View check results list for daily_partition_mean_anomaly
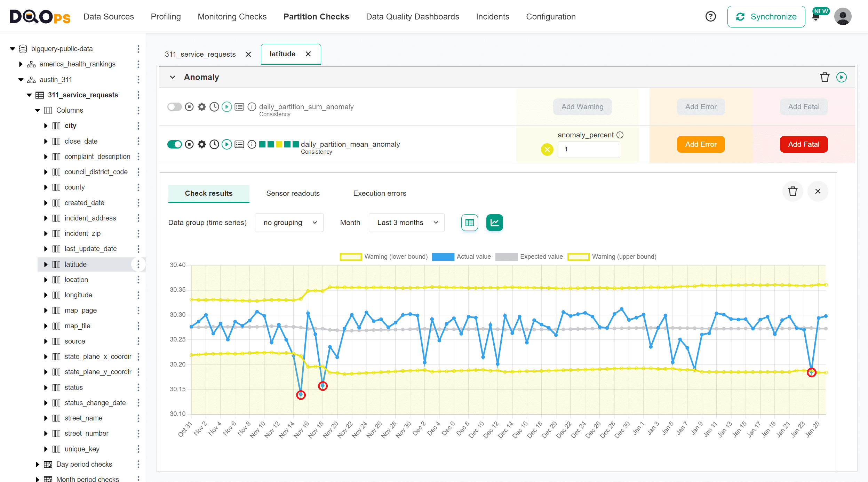 tap(239, 144)
